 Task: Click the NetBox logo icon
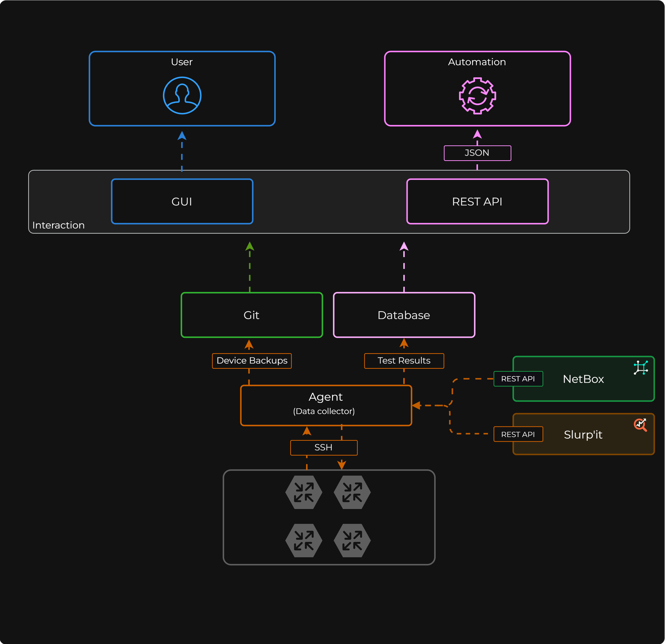[x=641, y=368]
